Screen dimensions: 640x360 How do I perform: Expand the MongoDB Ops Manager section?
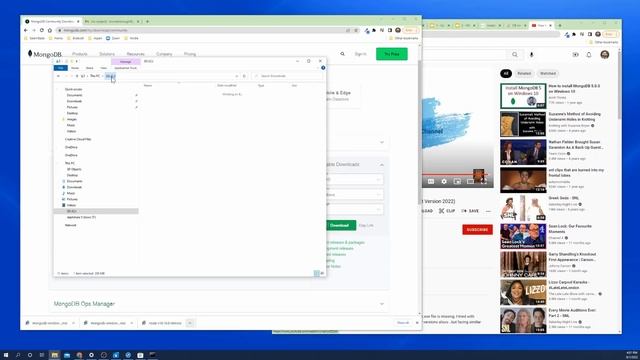click(382, 304)
